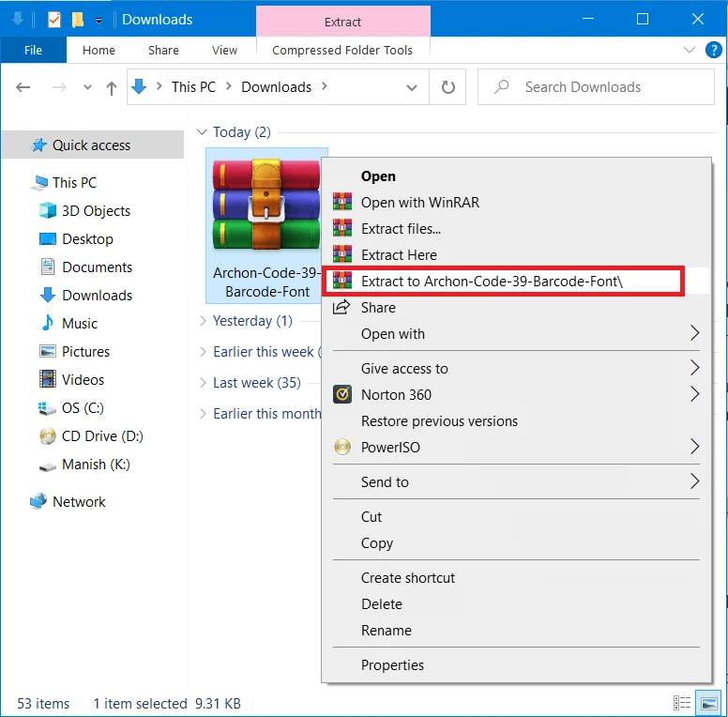Image resolution: width=728 pixels, height=717 pixels.
Task: Expand the Earlier this month group
Action: 203,413
